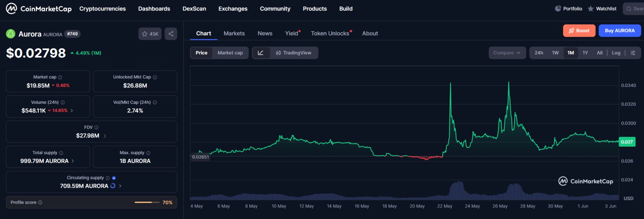
Task: Switch to Price chart view
Action: pos(201,53)
